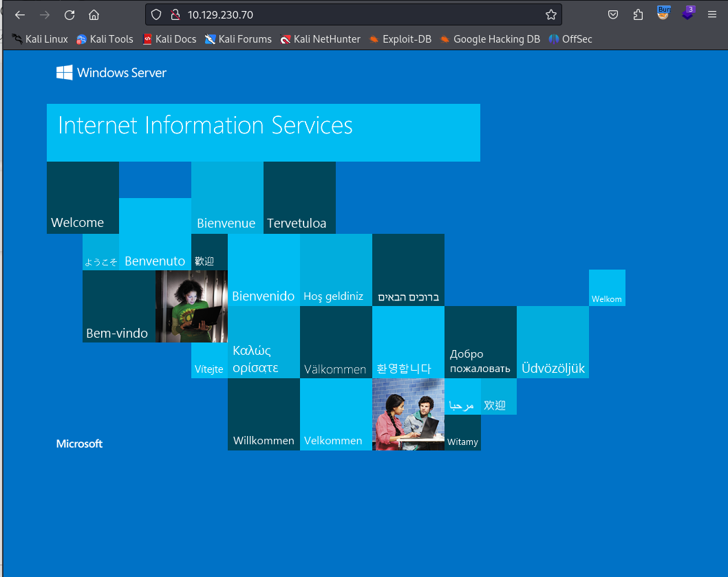Screen dimensions: 728x577
Task: Click the Добро пожаловать tile
Action: (x=480, y=342)
